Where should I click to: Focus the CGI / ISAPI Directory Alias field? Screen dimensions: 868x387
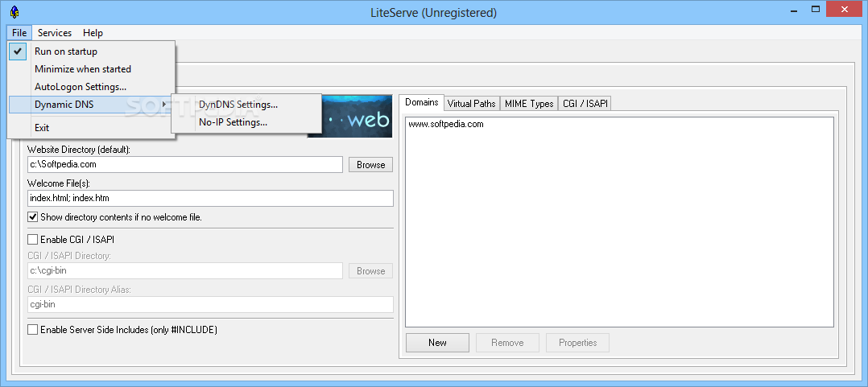tap(210, 304)
